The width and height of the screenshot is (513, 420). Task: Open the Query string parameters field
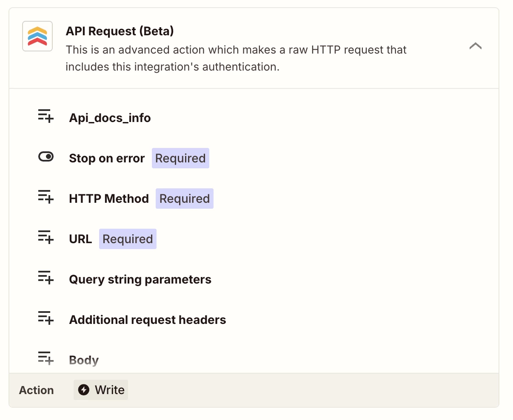click(140, 279)
